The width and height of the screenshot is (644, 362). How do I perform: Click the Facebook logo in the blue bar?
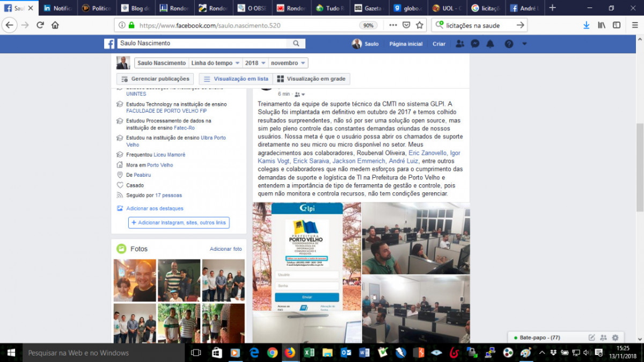pos(109,44)
